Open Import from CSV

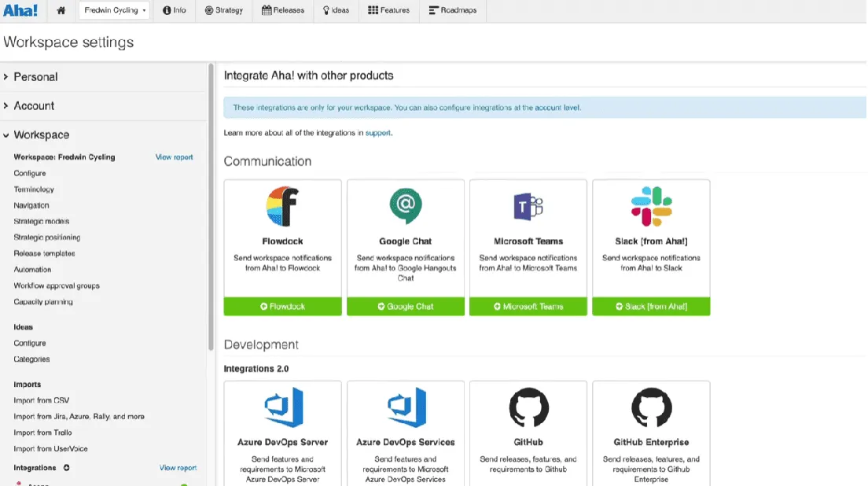point(42,400)
